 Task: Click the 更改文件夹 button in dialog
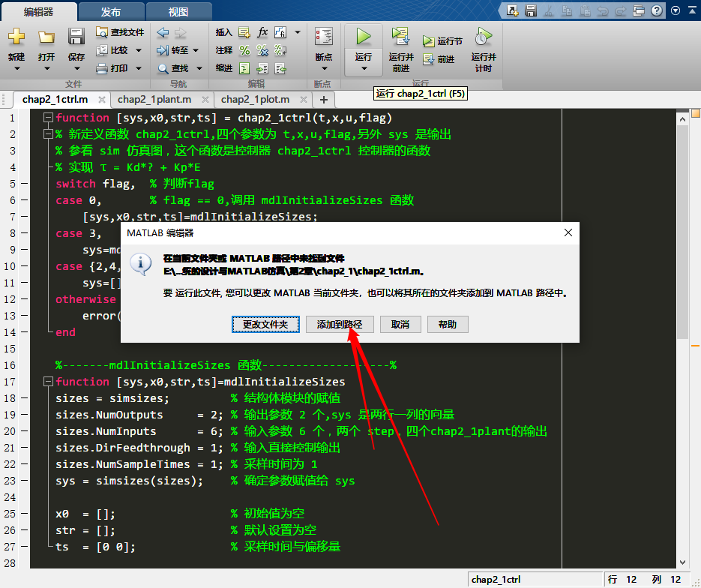[265, 324]
